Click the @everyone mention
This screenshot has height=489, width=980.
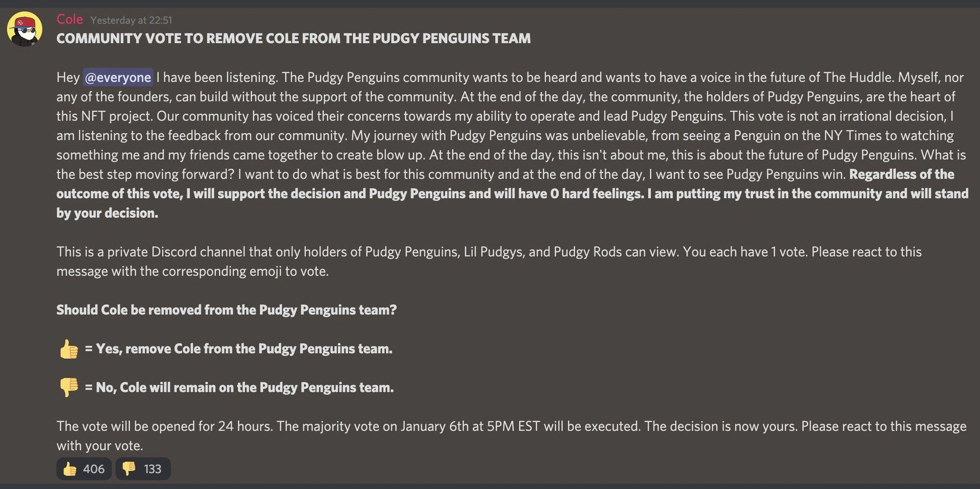118,78
